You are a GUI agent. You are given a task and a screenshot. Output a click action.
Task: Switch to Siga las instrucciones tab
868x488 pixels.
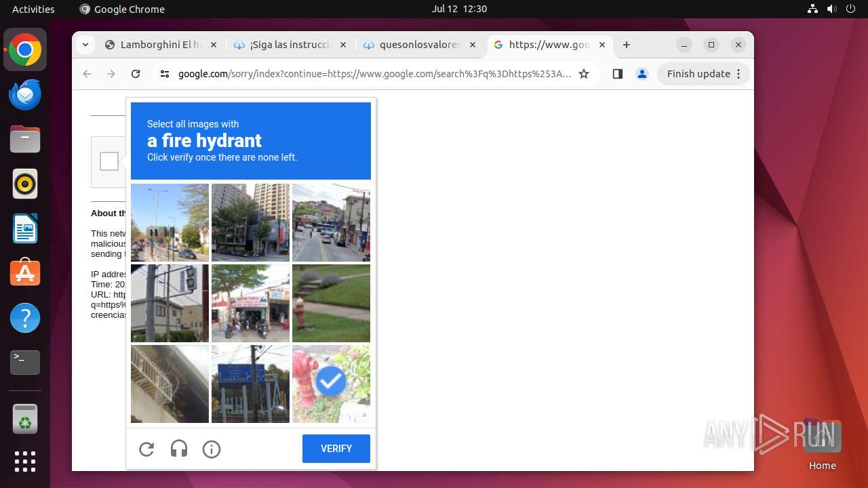(x=290, y=45)
